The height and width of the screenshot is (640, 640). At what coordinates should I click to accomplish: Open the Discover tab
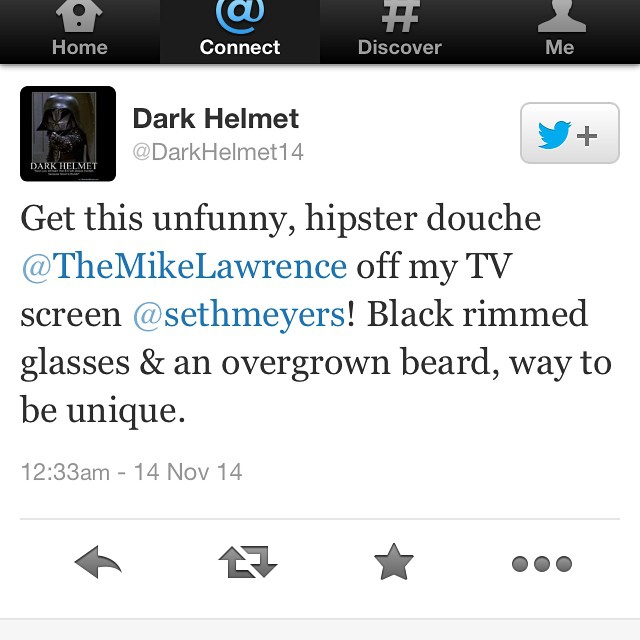400,31
